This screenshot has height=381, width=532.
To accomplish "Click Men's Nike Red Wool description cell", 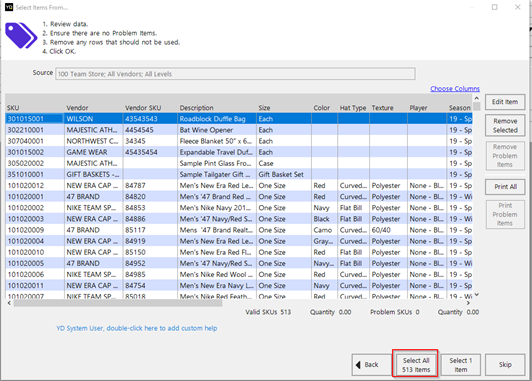I will [216, 274].
